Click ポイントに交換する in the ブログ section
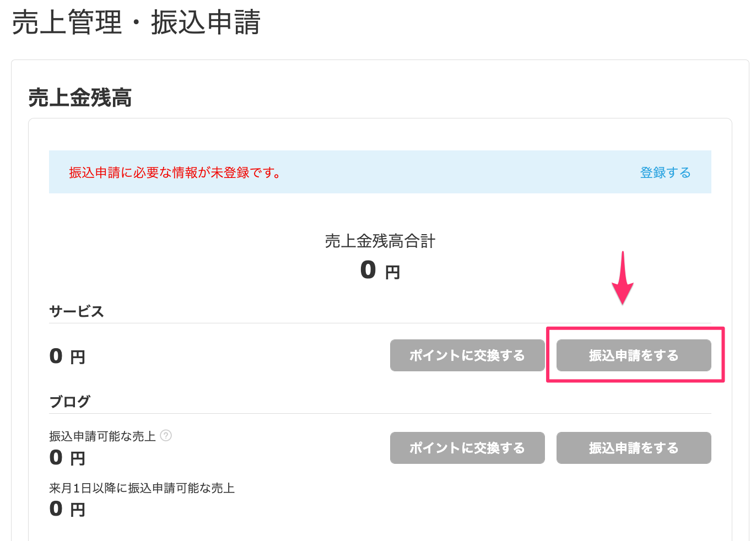This screenshot has height=541, width=756. tap(467, 448)
